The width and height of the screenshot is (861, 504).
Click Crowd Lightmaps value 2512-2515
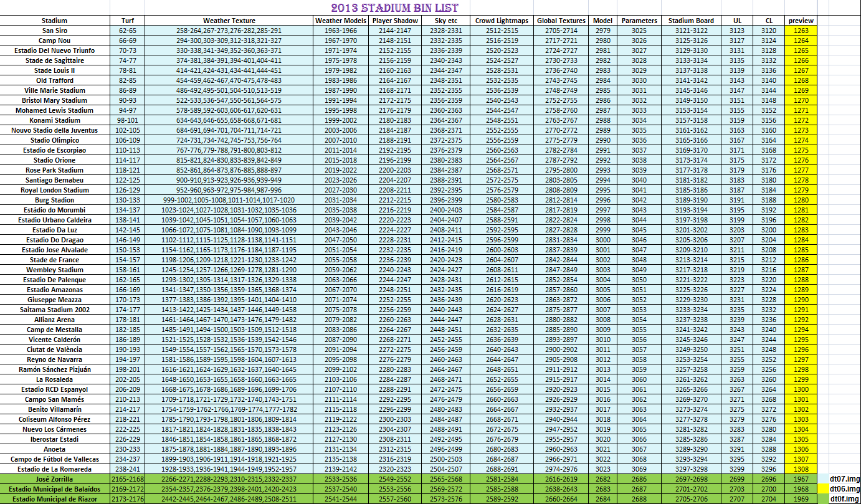[x=502, y=31]
